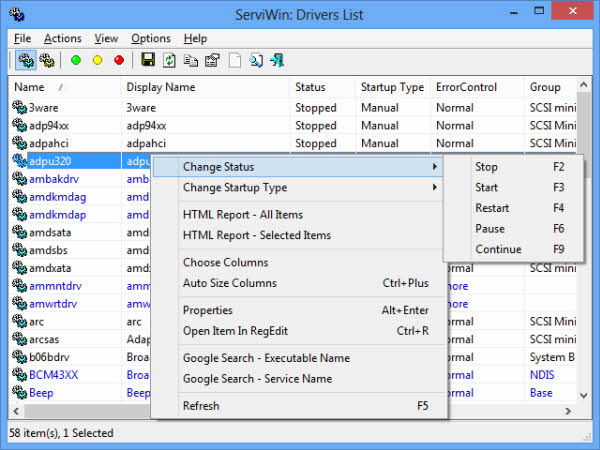This screenshot has height=450, width=600.
Task: Select HTML Report - All Items
Action: click(x=242, y=215)
